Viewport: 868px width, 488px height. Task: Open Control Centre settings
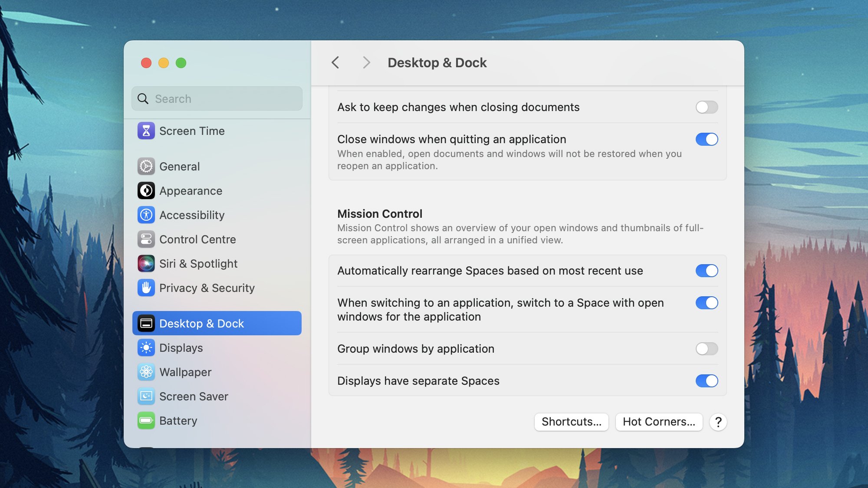[198, 239]
